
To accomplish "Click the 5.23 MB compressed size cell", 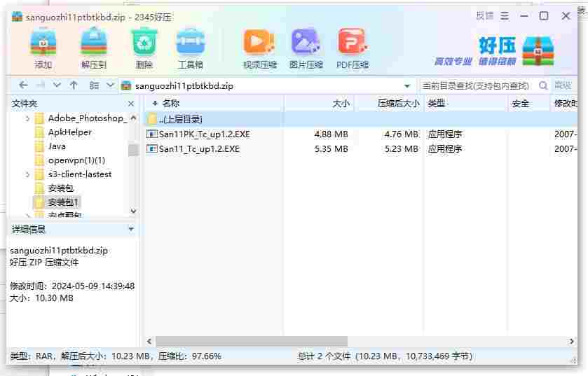I will (x=402, y=148).
